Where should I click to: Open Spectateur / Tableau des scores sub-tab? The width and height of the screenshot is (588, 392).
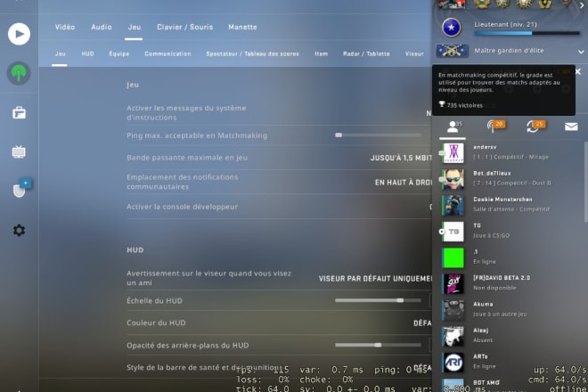point(253,54)
